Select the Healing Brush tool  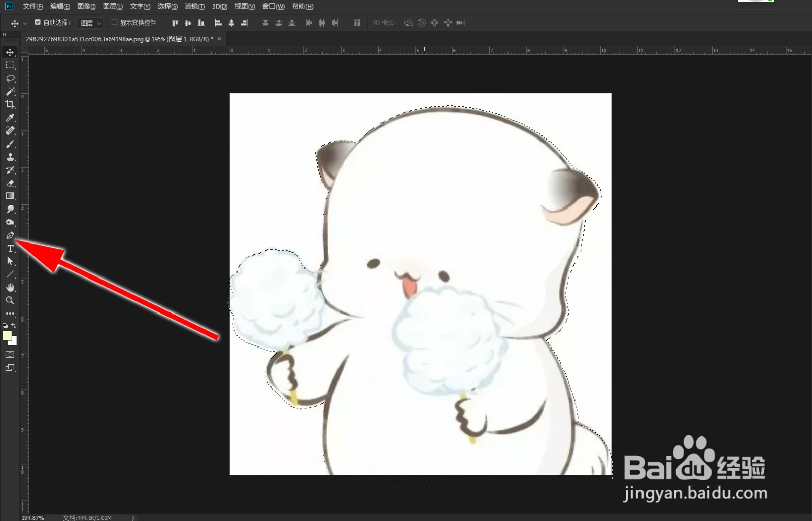coord(10,131)
